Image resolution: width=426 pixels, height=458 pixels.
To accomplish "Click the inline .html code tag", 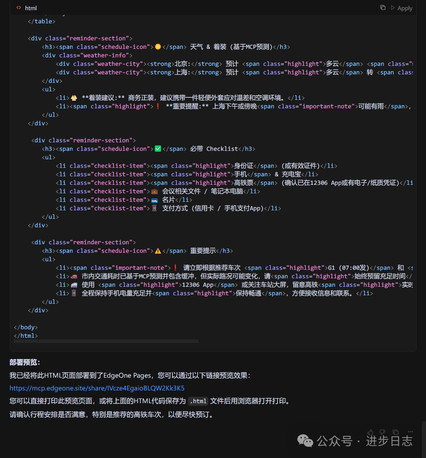I will click(x=198, y=401).
